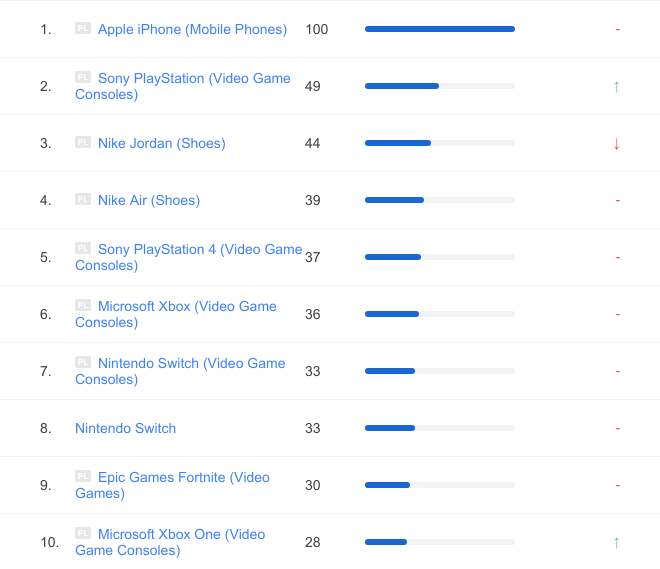
Task: Click the green up arrow for Sony PlayStation
Action: (x=617, y=86)
